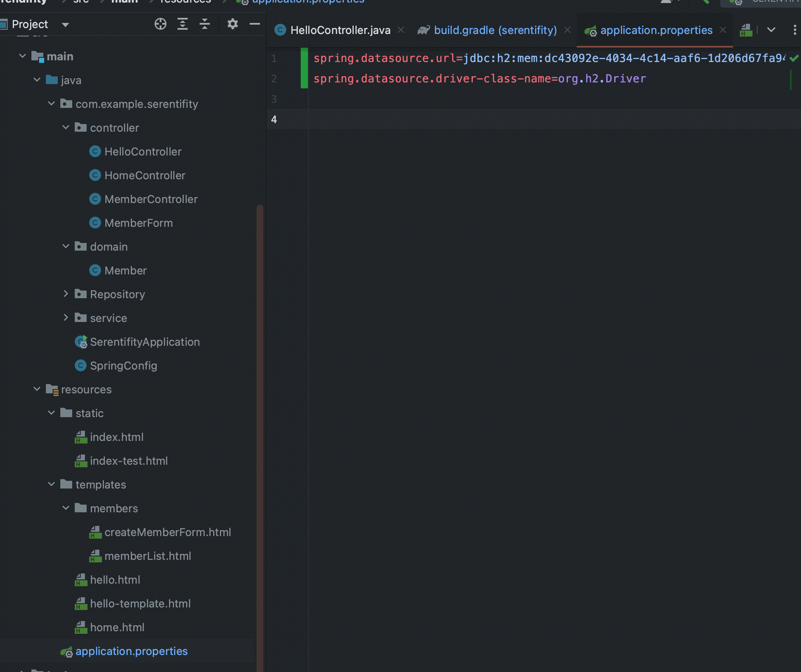Click application.properties in the breadcrumb bar

(x=308, y=2)
